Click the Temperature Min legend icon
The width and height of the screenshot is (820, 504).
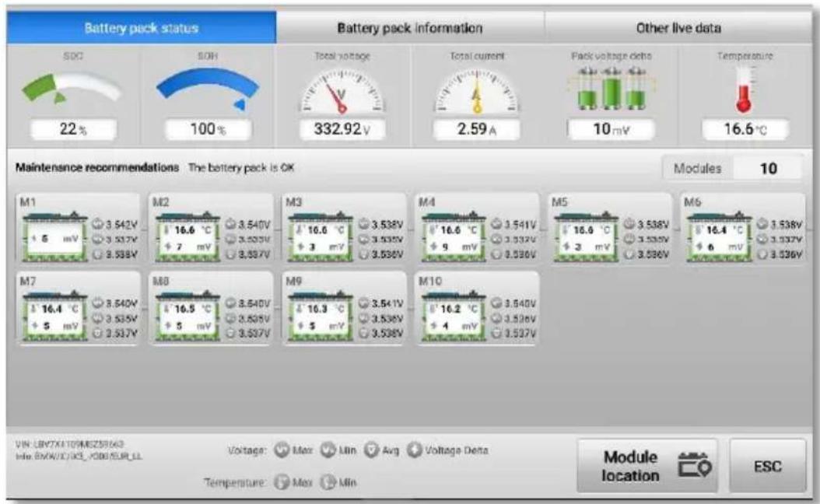[328, 482]
